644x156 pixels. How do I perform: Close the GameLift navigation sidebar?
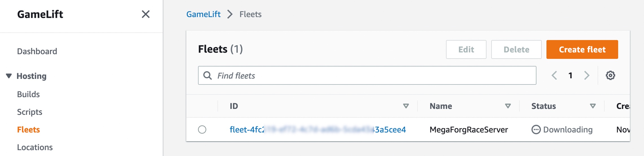pos(146,14)
